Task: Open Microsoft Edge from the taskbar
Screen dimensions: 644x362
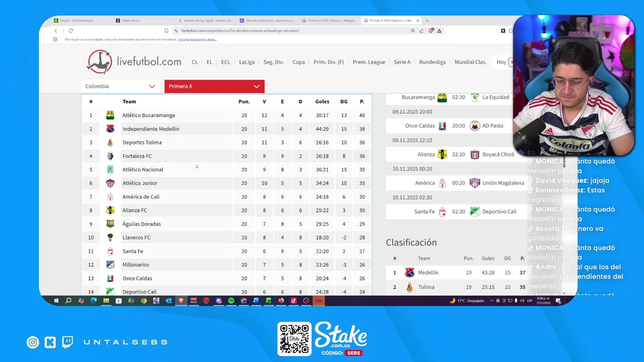Action: [x=94, y=301]
